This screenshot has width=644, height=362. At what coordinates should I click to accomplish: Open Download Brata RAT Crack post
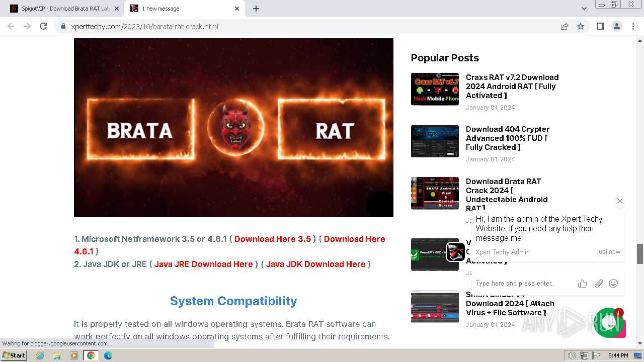tap(507, 195)
